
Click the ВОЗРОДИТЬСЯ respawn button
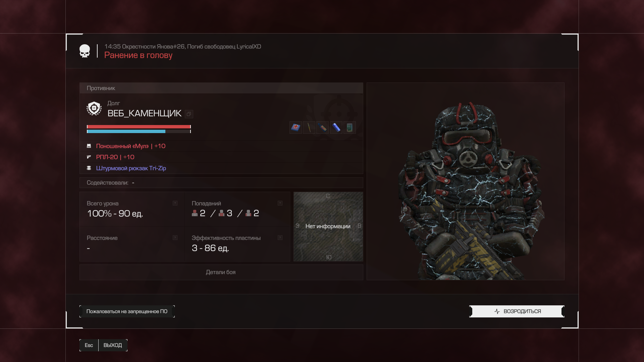tap(517, 311)
